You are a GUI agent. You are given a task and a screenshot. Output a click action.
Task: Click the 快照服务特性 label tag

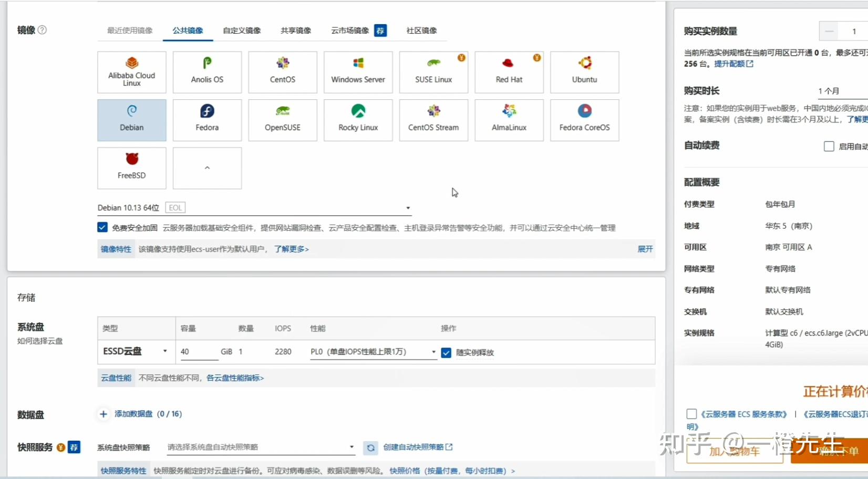[123, 471]
